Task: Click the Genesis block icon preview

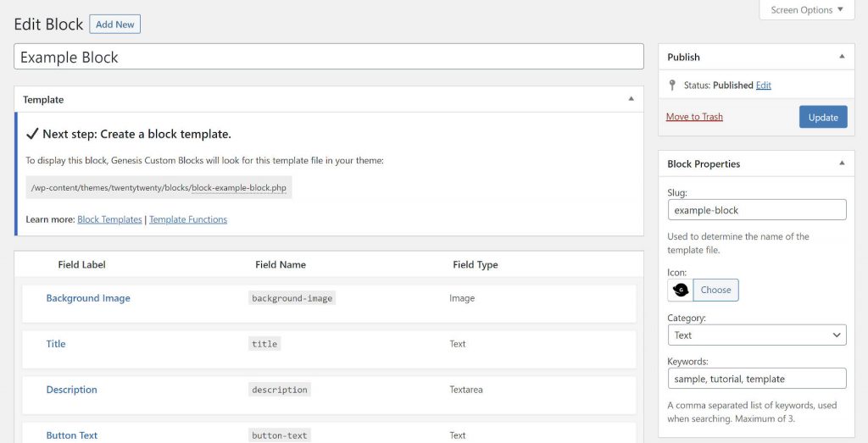Action: pos(680,290)
